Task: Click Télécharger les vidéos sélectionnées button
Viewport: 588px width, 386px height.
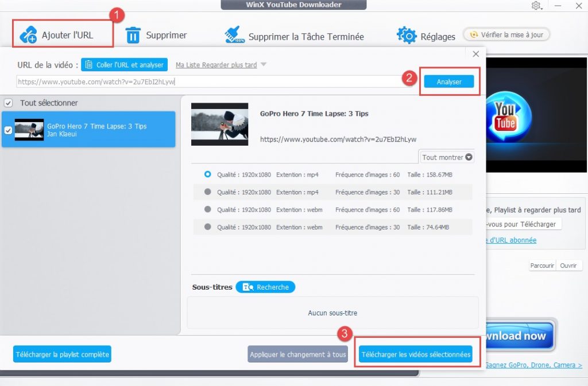Action: (x=416, y=354)
